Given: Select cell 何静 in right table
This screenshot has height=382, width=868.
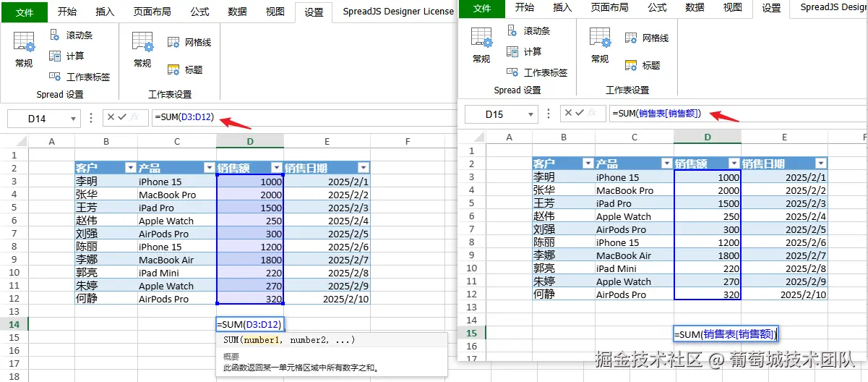Looking at the screenshot, I should [564, 294].
